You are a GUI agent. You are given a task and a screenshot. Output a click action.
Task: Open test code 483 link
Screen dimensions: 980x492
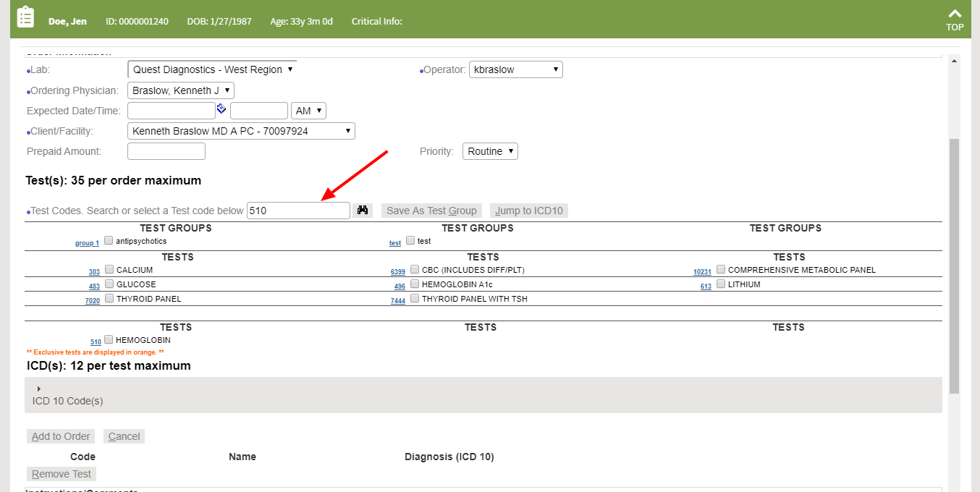[x=94, y=287]
